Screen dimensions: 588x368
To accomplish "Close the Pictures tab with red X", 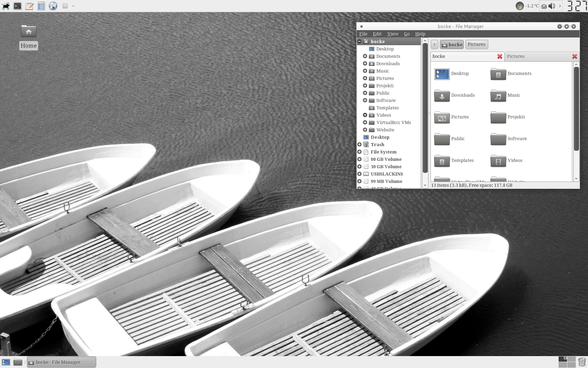I will pyautogui.click(x=575, y=56).
